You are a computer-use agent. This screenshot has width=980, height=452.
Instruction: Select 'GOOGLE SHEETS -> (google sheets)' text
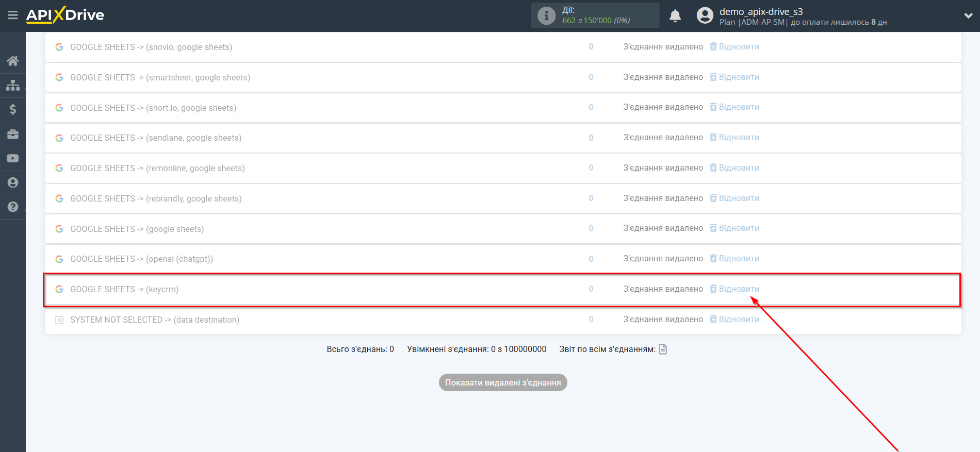tap(137, 229)
